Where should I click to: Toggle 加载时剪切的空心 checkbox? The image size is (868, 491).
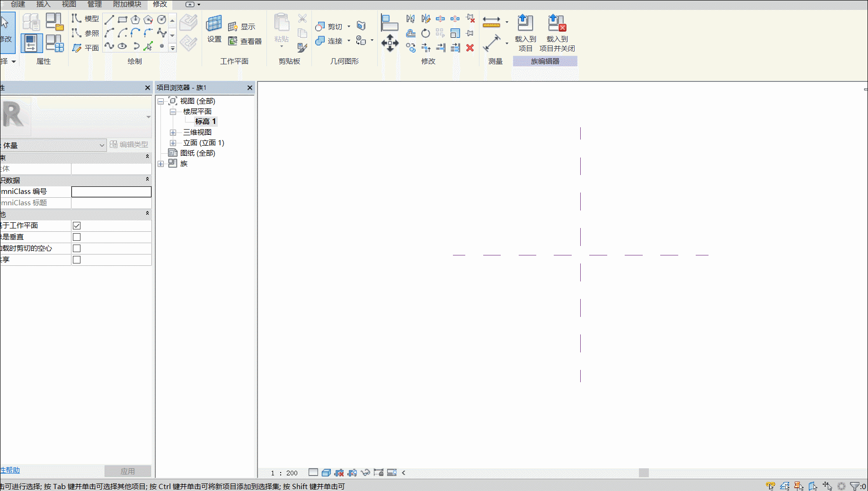point(77,248)
